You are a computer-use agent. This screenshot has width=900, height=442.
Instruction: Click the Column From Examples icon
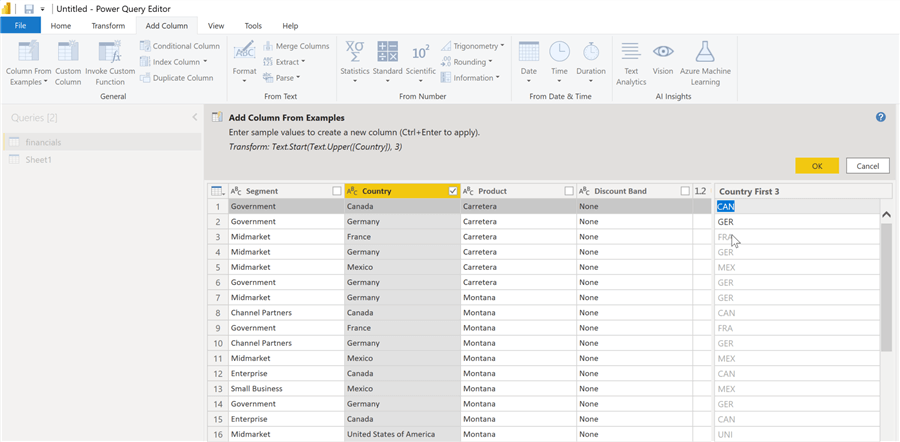pos(29,53)
